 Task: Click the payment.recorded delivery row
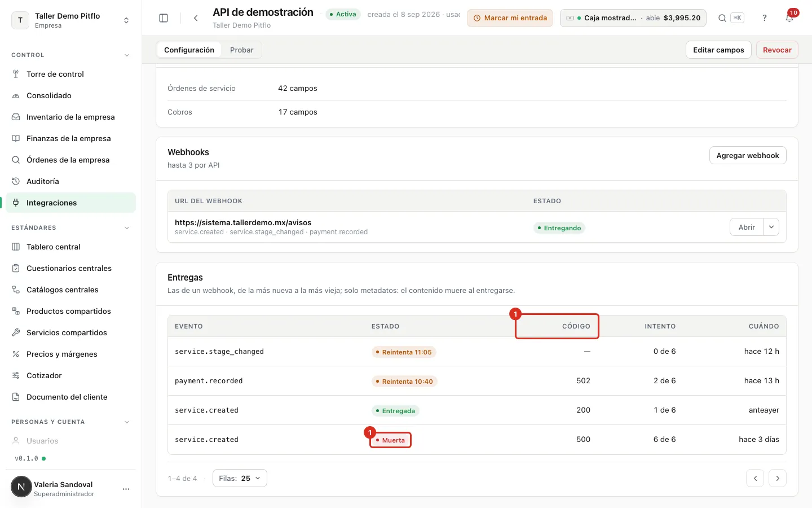point(477,381)
